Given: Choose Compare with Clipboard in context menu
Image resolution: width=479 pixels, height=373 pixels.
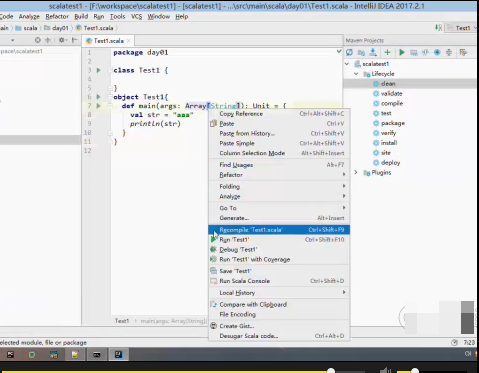Looking at the screenshot, I should (279, 304).
